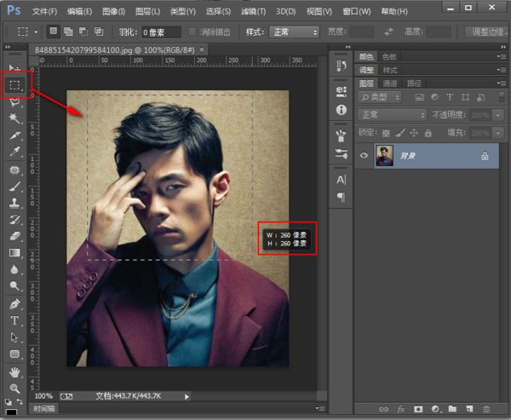The image size is (511, 420).
Task: Create new fill or adjustment layer
Action: click(x=435, y=409)
